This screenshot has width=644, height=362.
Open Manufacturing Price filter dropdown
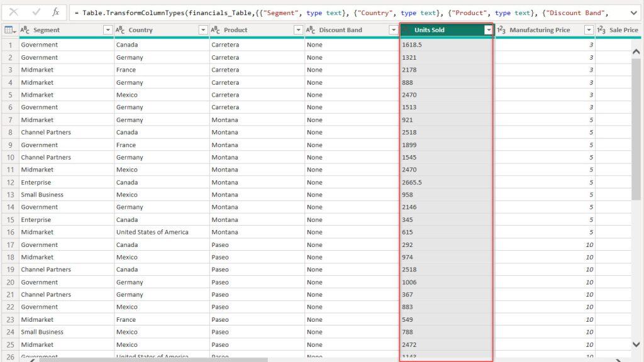[x=589, y=30]
